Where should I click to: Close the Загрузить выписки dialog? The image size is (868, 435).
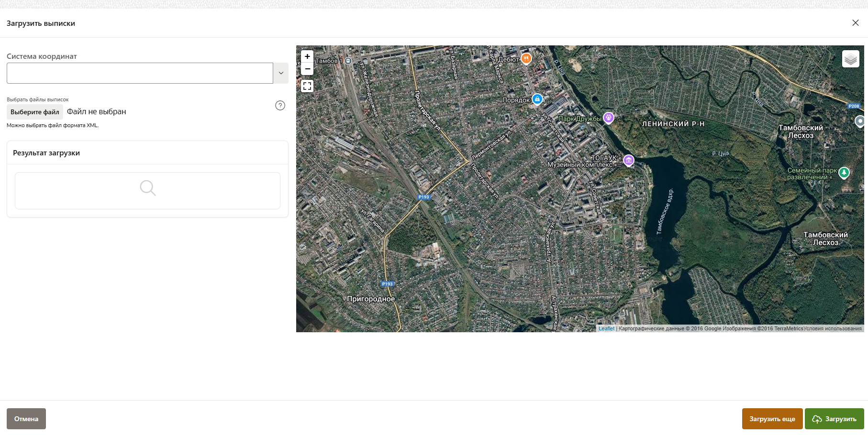pyautogui.click(x=856, y=23)
